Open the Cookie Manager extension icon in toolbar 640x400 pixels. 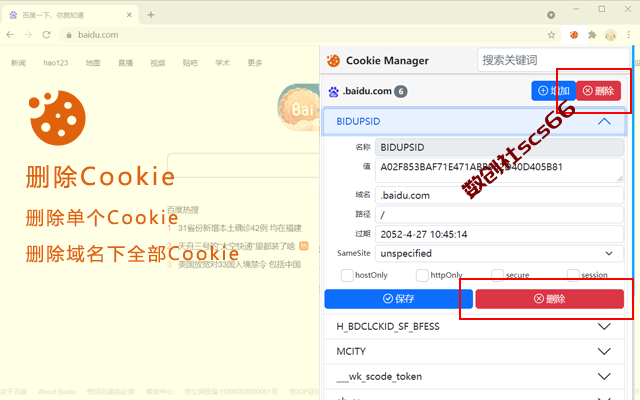[x=574, y=35]
